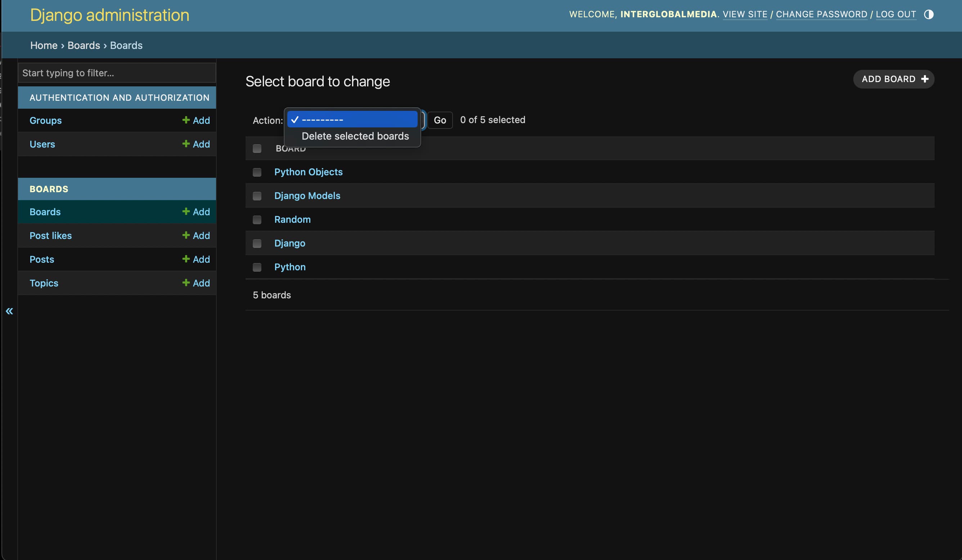Click the green plus icon next to Posts

coord(186,259)
